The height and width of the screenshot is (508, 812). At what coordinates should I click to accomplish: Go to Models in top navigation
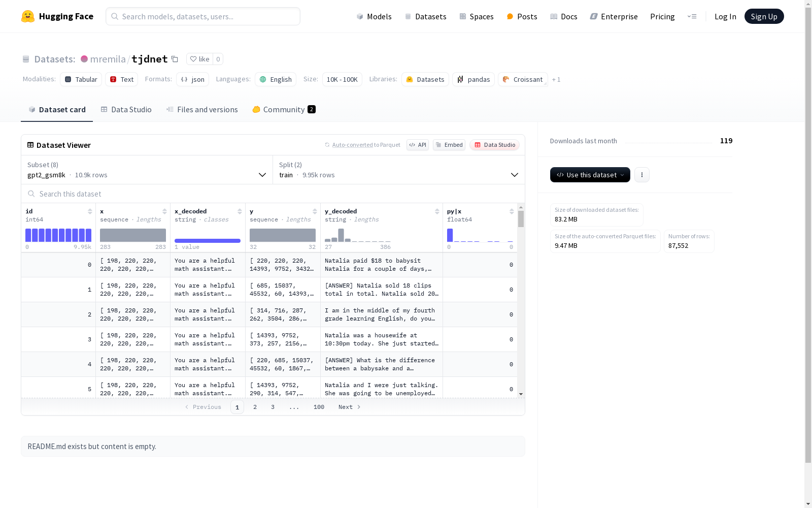pos(374,16)
